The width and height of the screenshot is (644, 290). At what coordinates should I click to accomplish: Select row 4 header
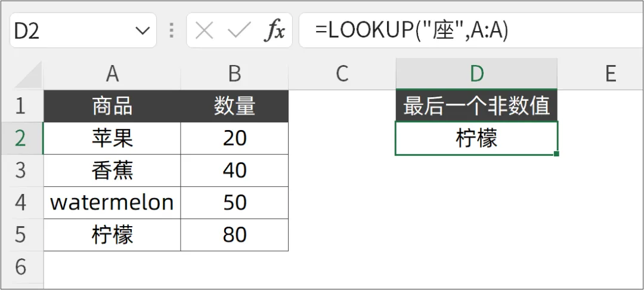pyautogui.click(x=21, y=203)
